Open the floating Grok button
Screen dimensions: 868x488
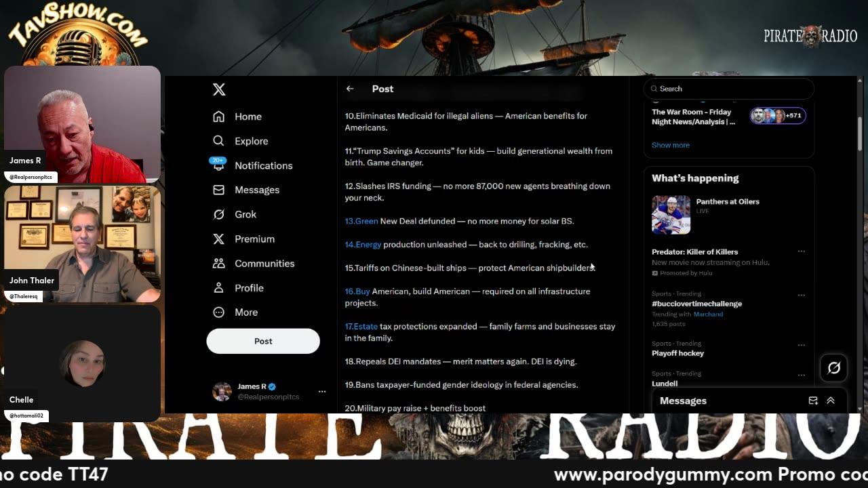(834, 367)
